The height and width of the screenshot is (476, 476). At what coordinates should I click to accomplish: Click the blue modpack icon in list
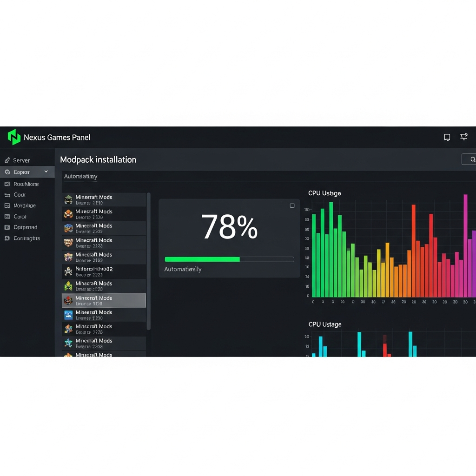pos(68,315)
